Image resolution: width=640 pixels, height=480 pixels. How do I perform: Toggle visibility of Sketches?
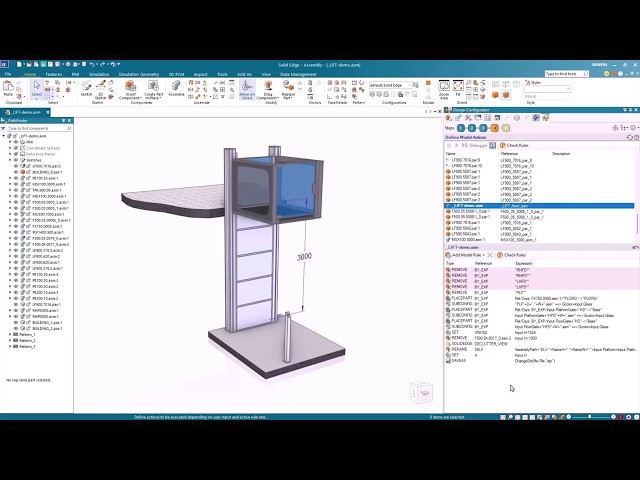(17, 160)
